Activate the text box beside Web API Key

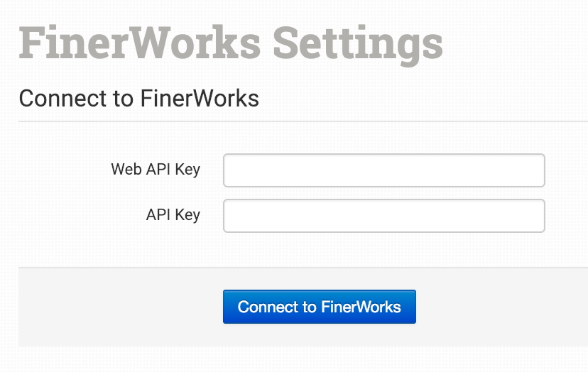point(383,170)
